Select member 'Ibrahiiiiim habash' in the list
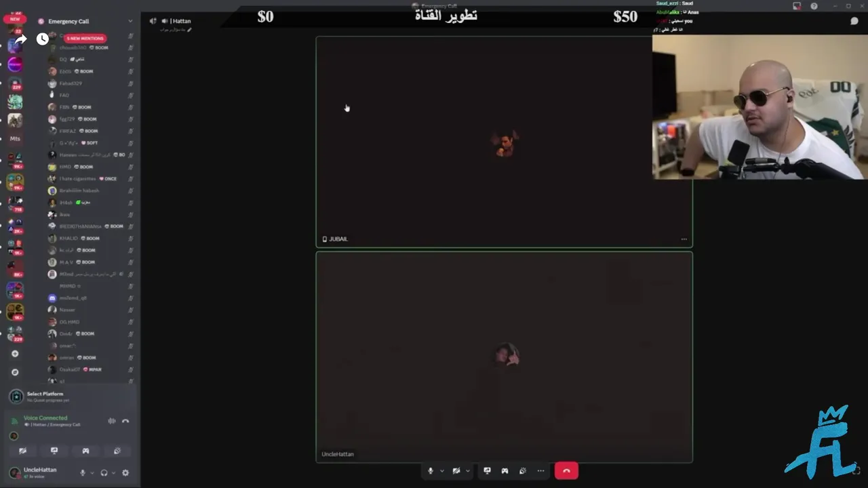 (91, 190)
